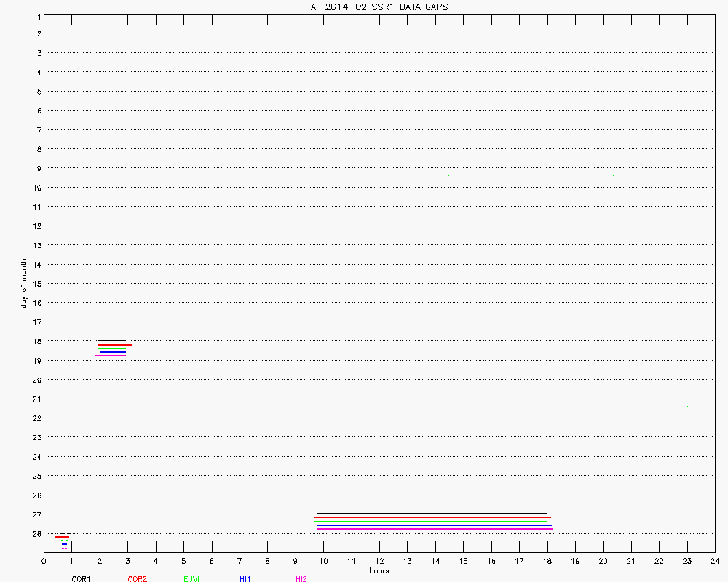Viewport: 728px width, 582px height.
Task: Click the magenta HI2 gap bar on day 27
Action: click(434, 529)
